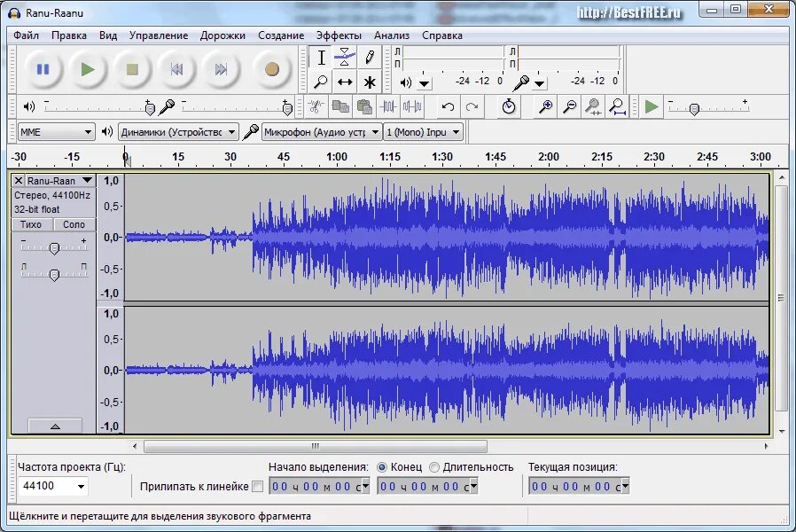Fit project in window zoom icon
The image size is (796, 532).
click(617, 106)
